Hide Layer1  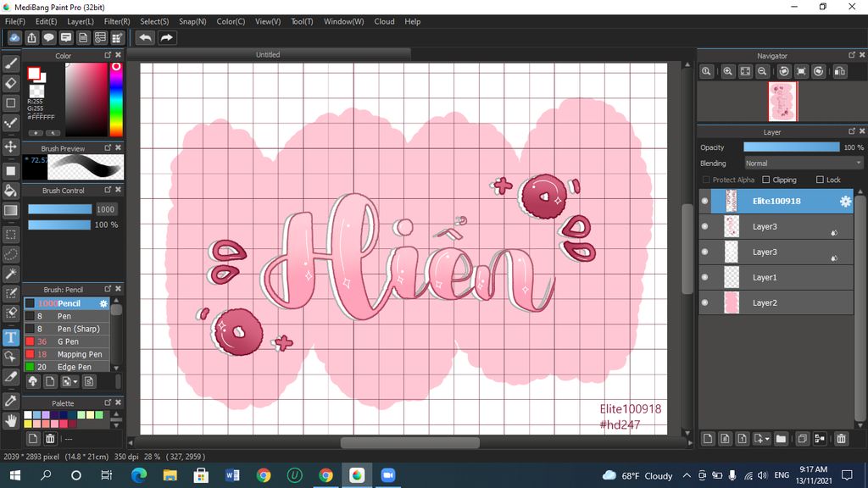(x=704, y=277)
